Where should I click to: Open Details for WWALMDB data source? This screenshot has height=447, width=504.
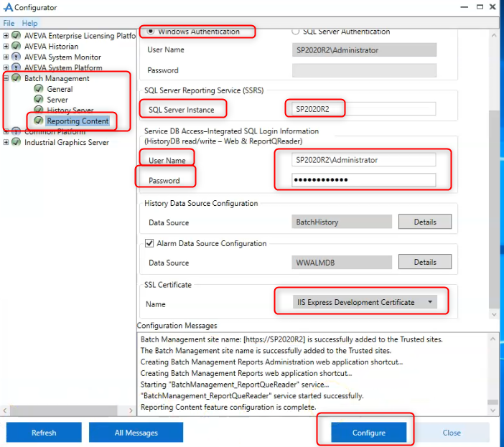pyautogui.click(x=425, y=262)
